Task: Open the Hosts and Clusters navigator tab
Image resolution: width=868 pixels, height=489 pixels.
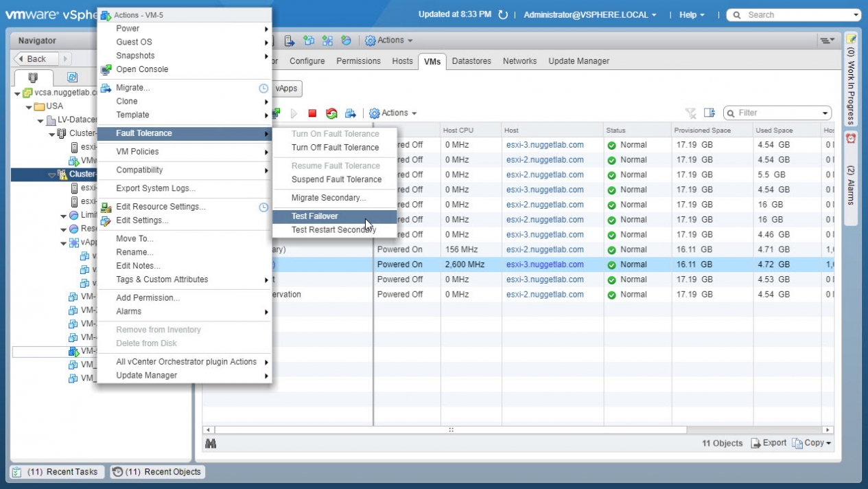Action: (32, 77)
